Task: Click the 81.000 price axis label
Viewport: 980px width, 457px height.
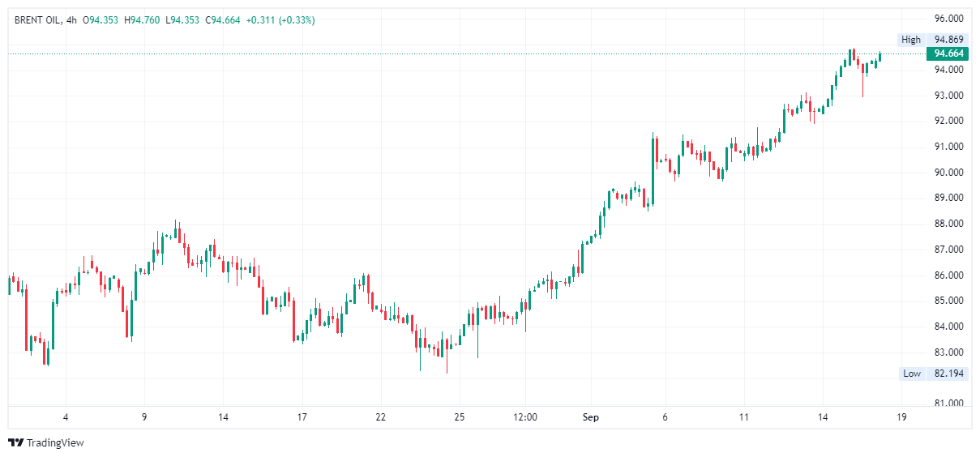Action: tap(948, 403)
